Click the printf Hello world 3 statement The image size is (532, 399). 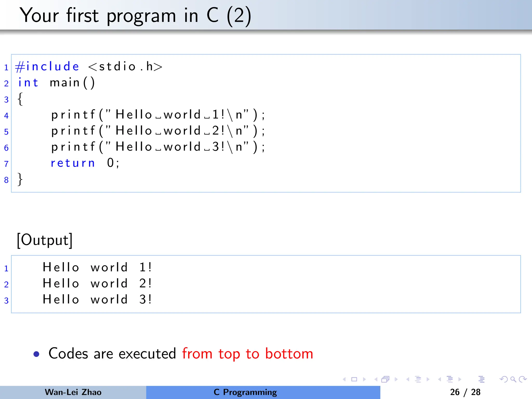click(x=158, y=147)
